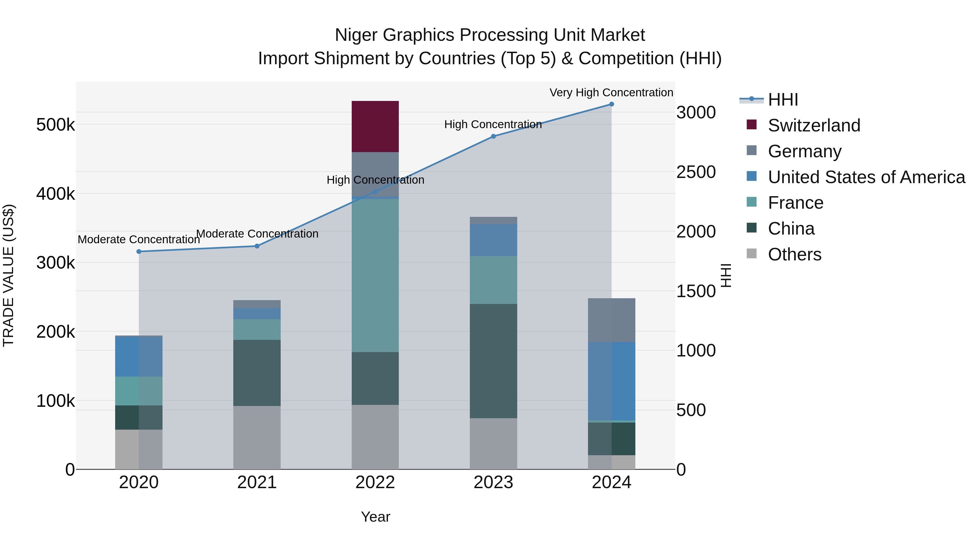The width and height of the screenshot is (980, 551).
Task: Toggle the HHI legend entry
Action: 768,100
